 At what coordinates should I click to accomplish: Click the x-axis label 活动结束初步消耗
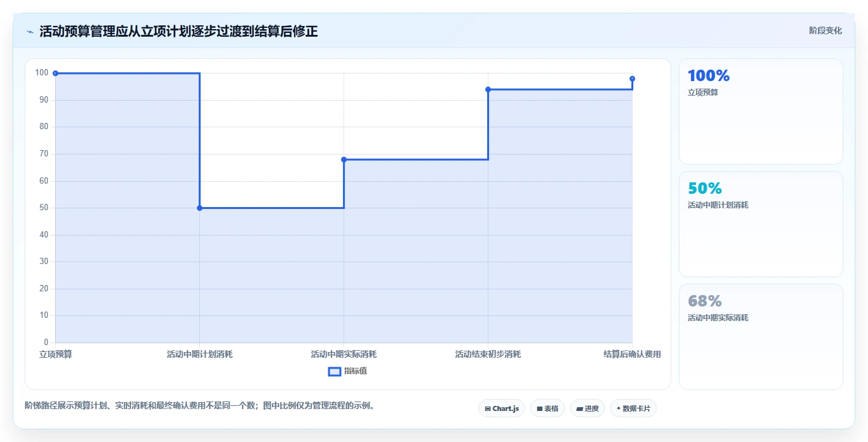coord(488,354)
